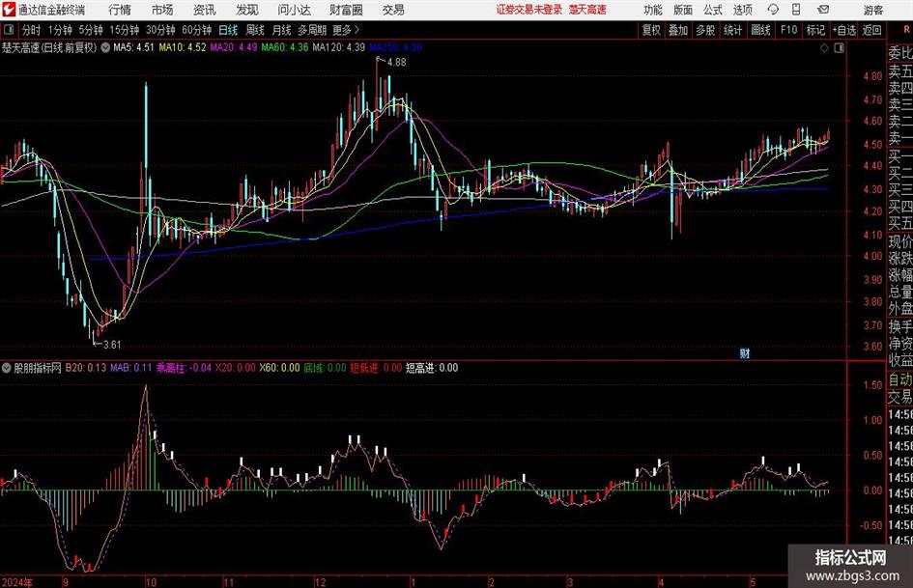Open the 版面 menu

(x=683, y=10)
